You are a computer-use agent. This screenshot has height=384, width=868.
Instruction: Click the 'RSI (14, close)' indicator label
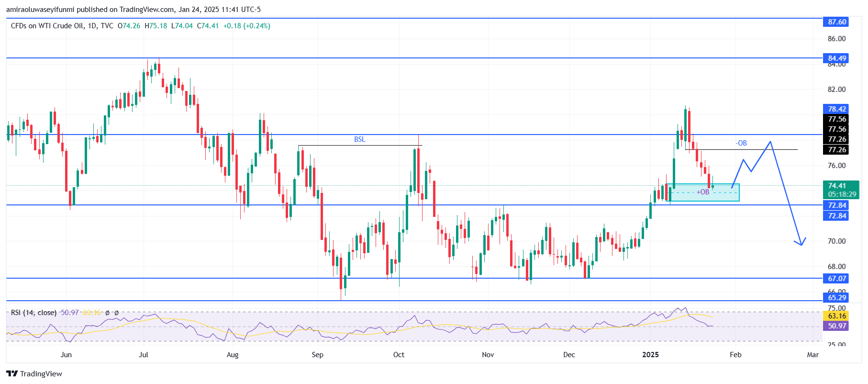tap(33, 313)
